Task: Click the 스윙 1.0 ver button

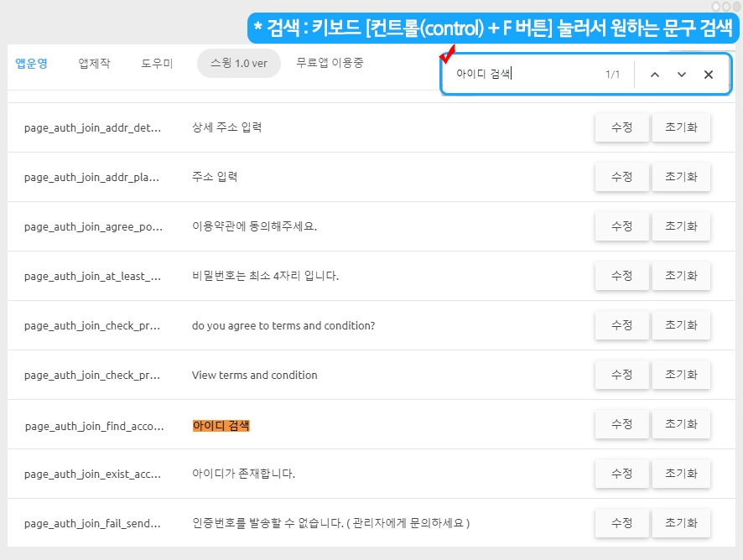Action: (x=238, y=64)
